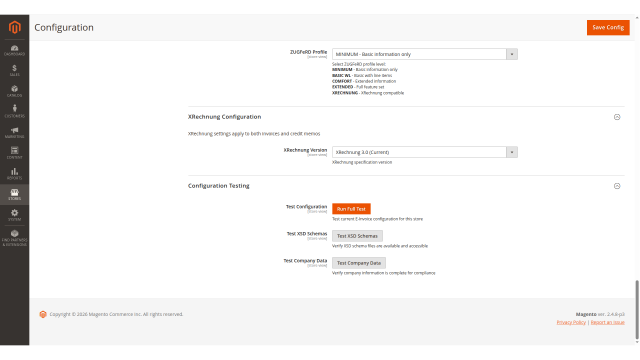Open the Sales dollar icon menu
This screenshot has height=360, width=640.
[15, 71]
